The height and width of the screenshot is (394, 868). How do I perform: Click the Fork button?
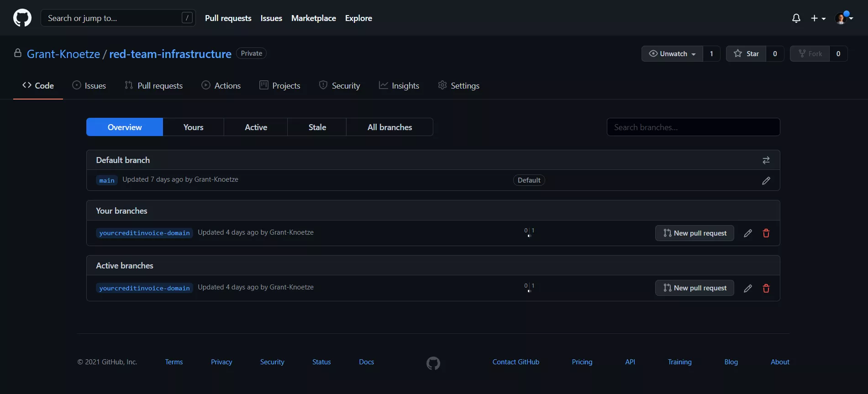(x=810, y=53)
